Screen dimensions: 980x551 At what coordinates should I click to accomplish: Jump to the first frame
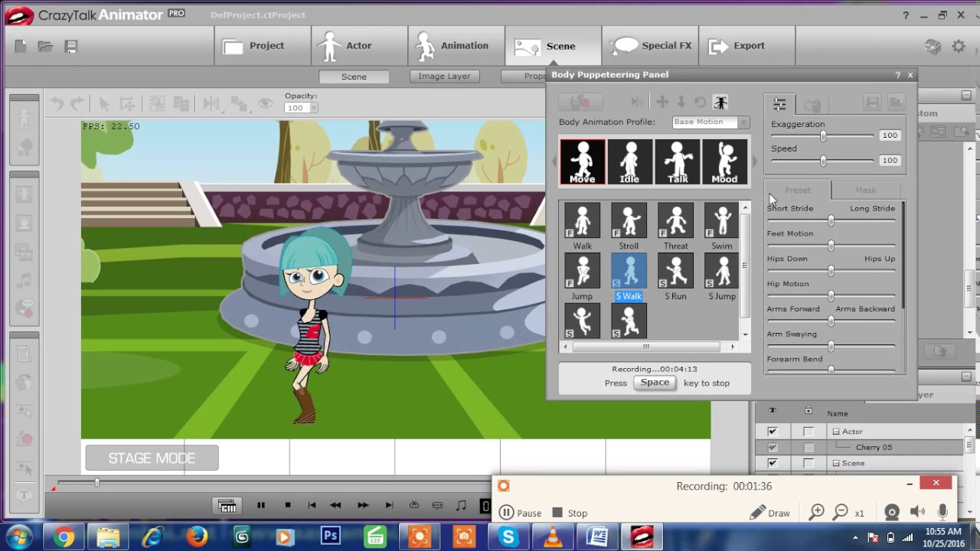click(312, 505)
